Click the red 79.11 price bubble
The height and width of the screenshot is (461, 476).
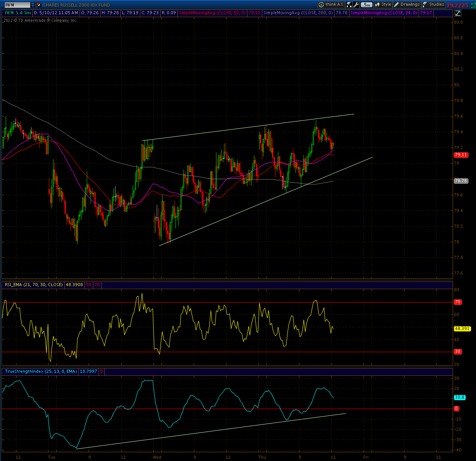[x=461, y=155]
